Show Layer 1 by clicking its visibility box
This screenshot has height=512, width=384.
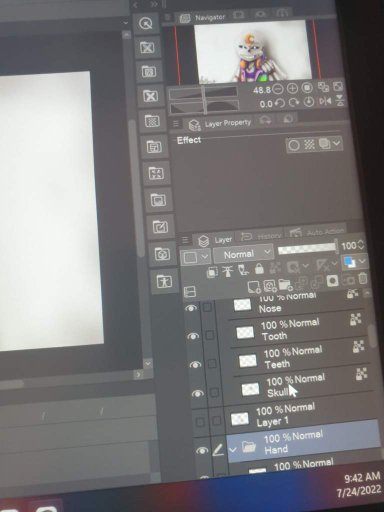pyautogui.click(x=200, y=423)
